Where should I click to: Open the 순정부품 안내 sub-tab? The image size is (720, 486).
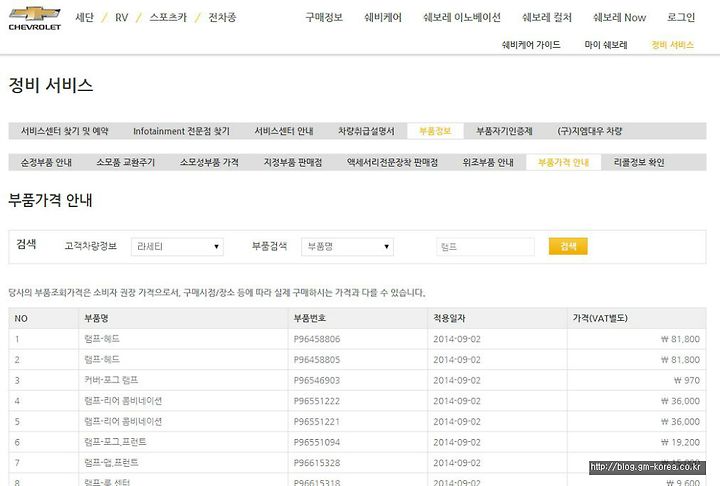point(46,162)
